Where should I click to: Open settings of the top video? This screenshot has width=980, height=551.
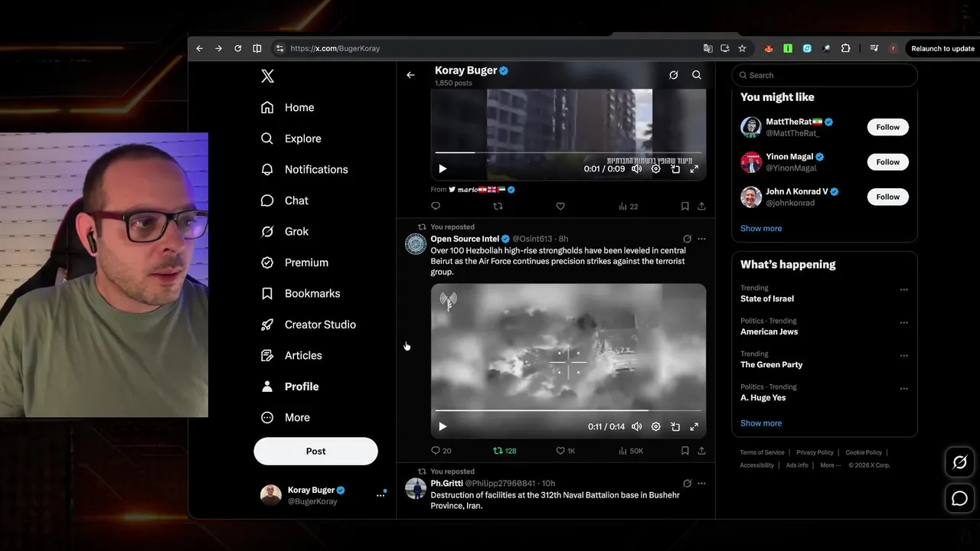(655, 169)
